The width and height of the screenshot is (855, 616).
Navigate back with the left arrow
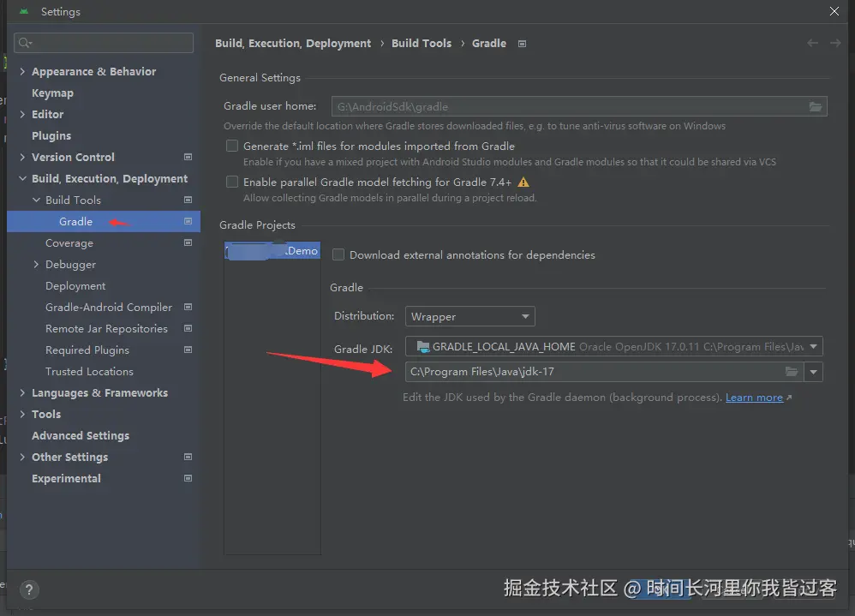coord(812,43)
